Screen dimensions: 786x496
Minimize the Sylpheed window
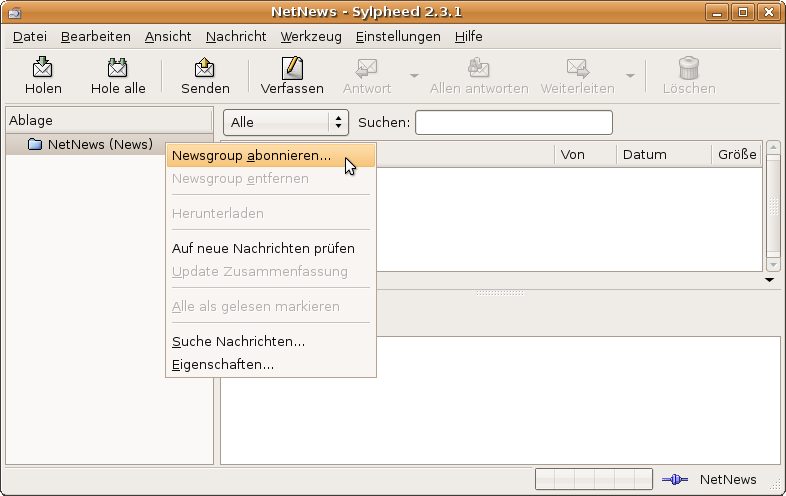(x=717, y=12)
